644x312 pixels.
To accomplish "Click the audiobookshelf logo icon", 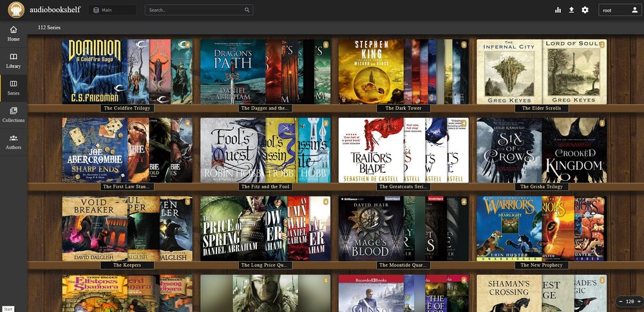I will pyautogui.click(x=16, y=10).
